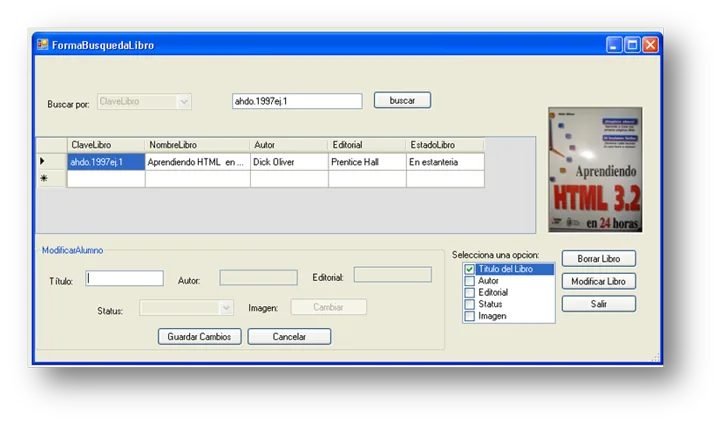720x424 pixels.
Task: Check the Titulo del Libro option
Action: (469, 269)
